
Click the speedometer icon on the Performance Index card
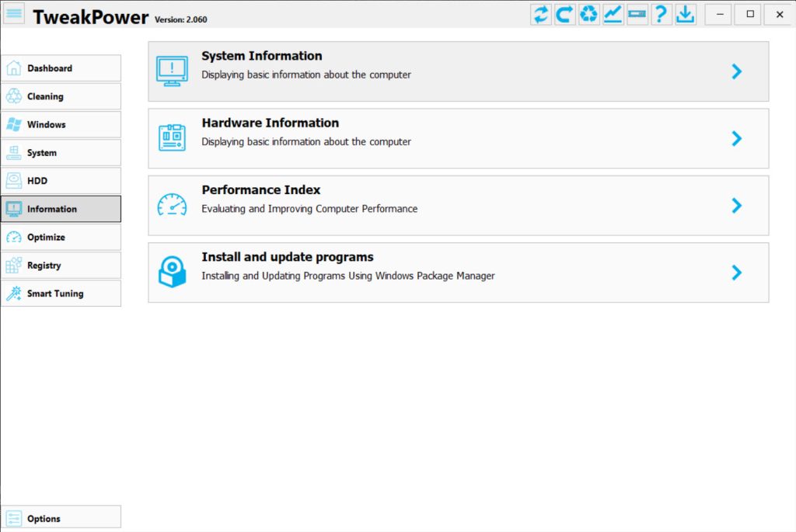pos(172,205)
